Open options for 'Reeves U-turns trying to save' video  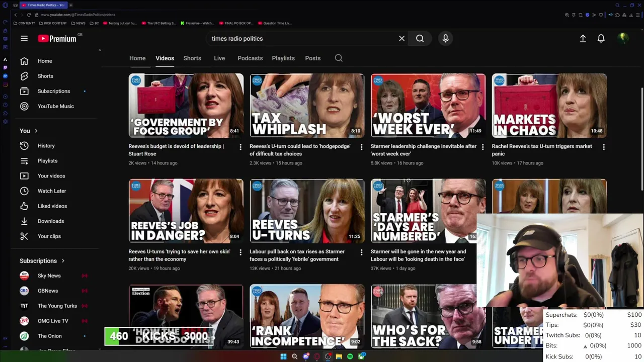point(240,252)
